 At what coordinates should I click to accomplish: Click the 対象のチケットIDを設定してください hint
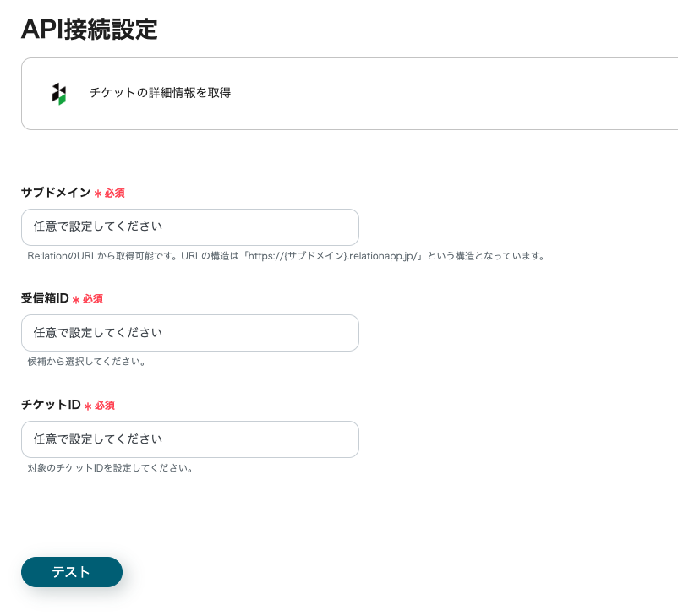[110, 467]
